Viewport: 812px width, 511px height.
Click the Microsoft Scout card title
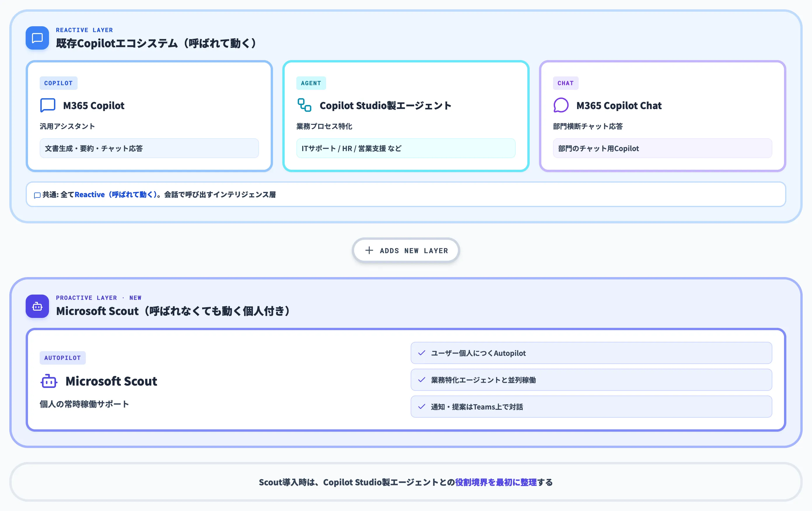[x=111, y=381]
